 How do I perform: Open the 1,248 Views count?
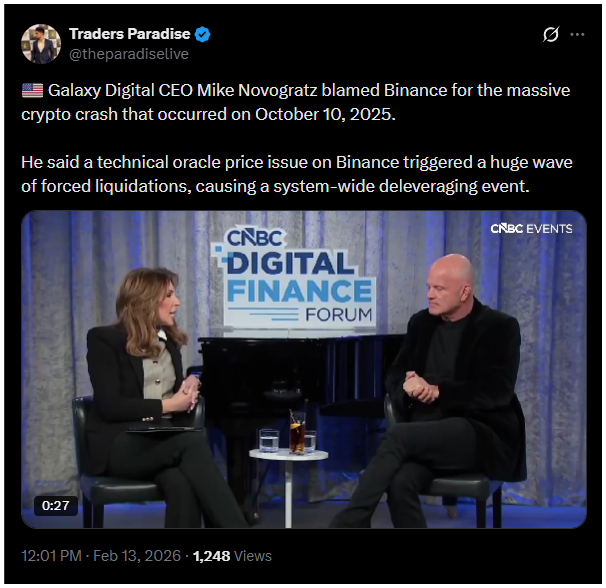point(232,556)
